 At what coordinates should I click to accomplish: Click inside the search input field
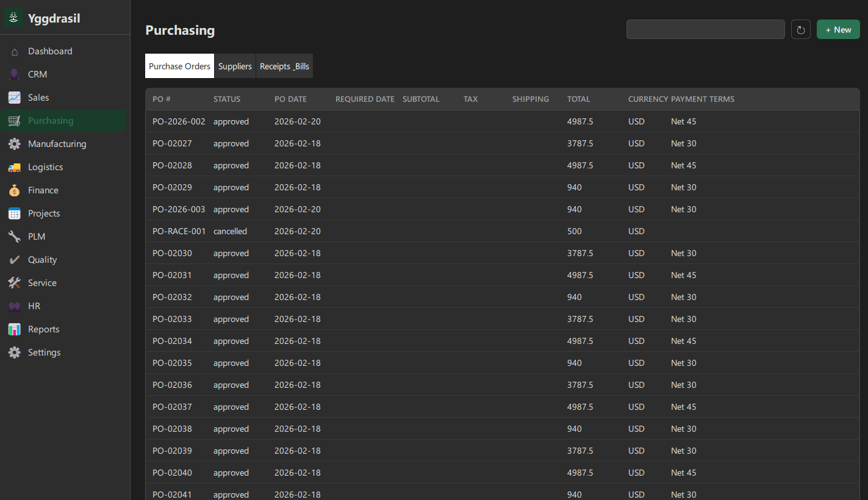[705, 29]
